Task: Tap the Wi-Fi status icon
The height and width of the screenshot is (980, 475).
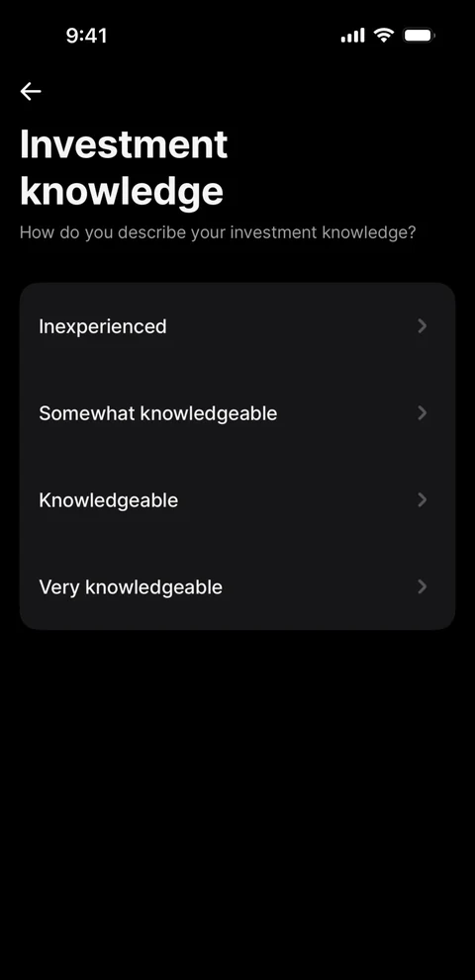Action: [384, 35]
